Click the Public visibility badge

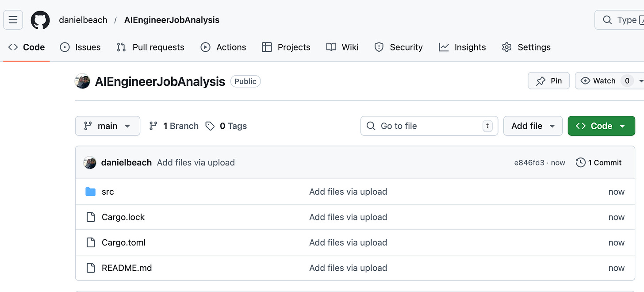pyautogui.click(x=245, y=81)
